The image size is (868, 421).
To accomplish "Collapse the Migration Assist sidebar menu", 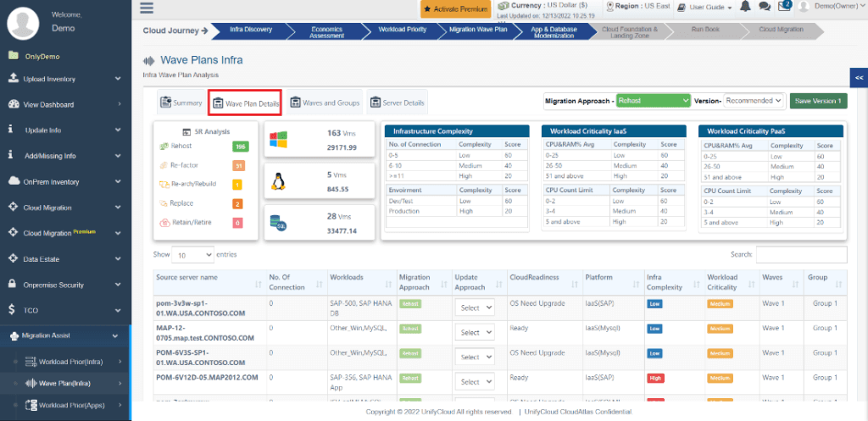I will pyautogui.click(x=65, y=335).
